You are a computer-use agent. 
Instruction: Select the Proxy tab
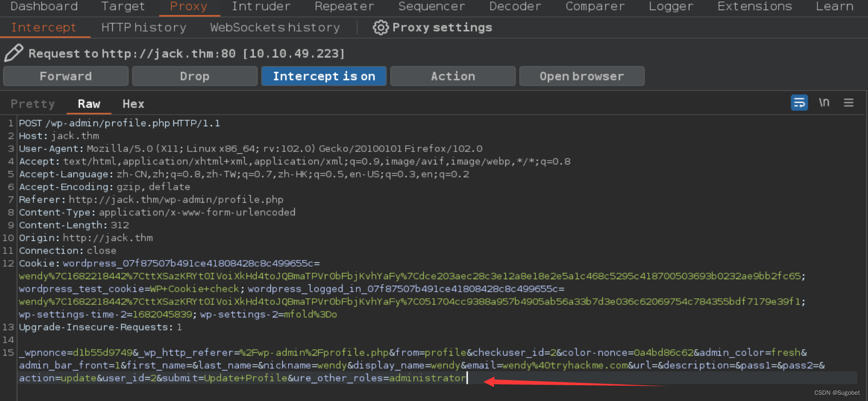pos(188,6)
